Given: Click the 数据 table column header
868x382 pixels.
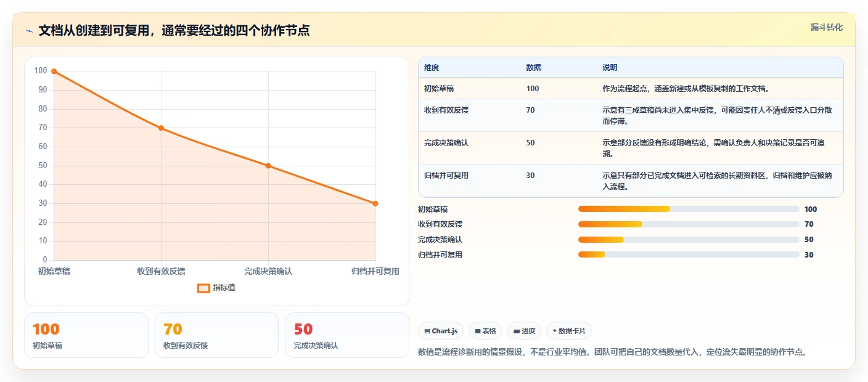Looking at the screenshot, I should coord(533,68).
